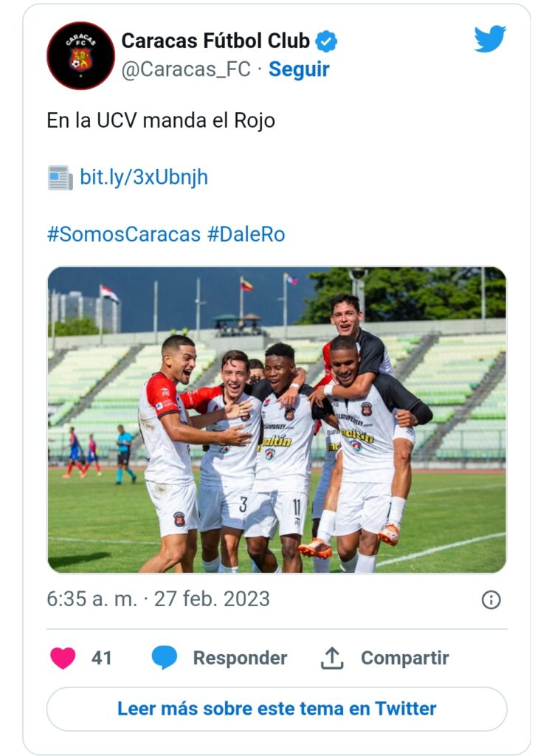
Task: Click the blue reply speech bubble icon
Action: pos(164,658)
